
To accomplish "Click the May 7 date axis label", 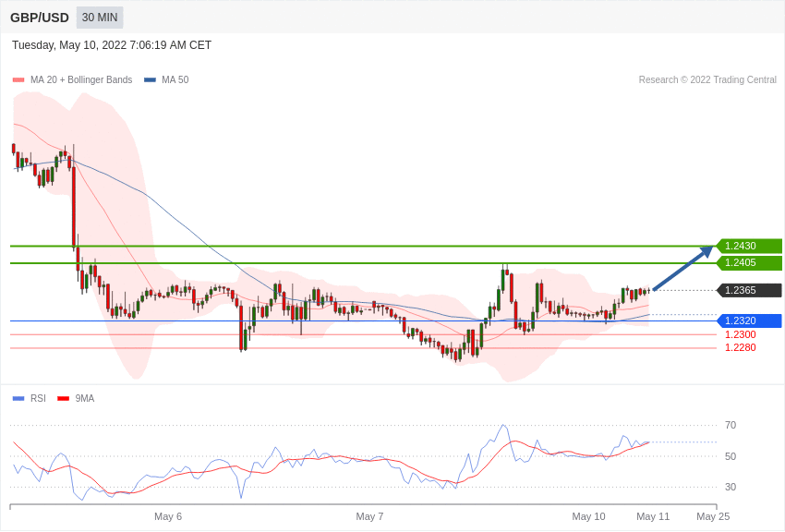I will 369,516.
